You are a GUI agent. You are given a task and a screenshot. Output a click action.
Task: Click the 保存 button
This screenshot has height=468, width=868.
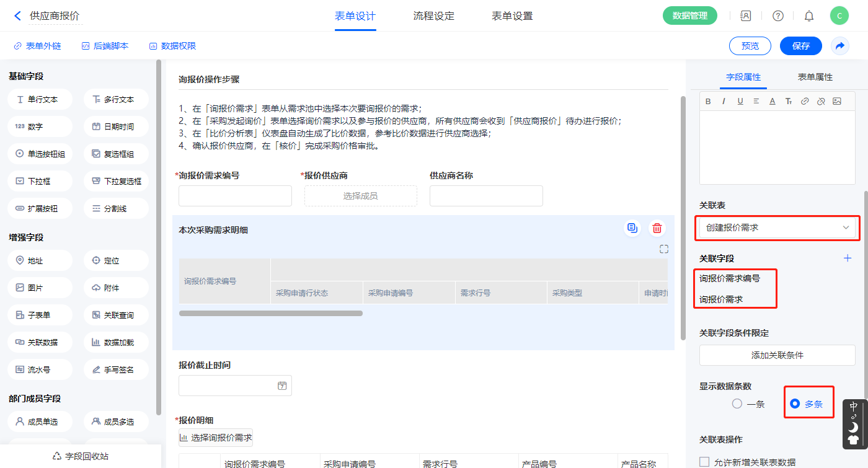(800, 46)
